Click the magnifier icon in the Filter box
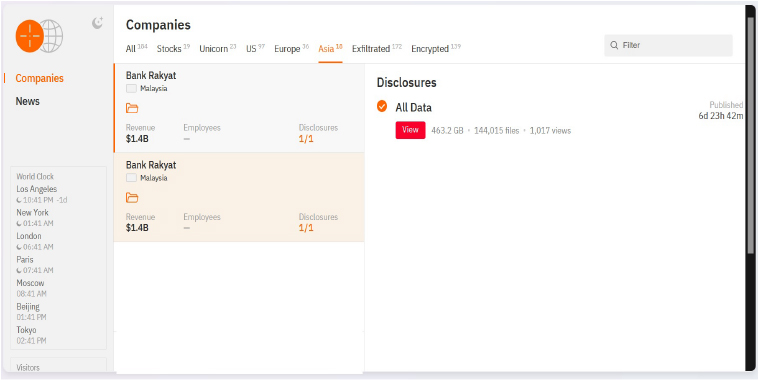This screenshot has width=759, height=380. coord(614,46)
